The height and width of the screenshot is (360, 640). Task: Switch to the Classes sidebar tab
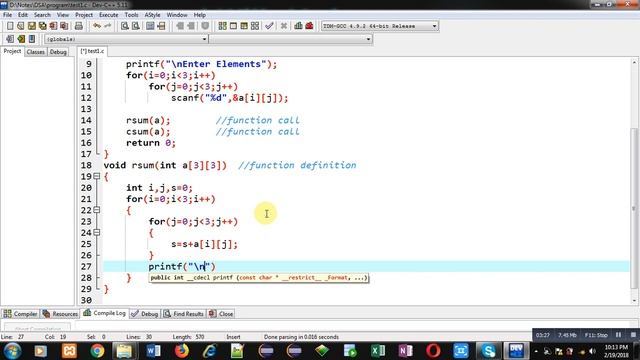[x=36, y=52]
